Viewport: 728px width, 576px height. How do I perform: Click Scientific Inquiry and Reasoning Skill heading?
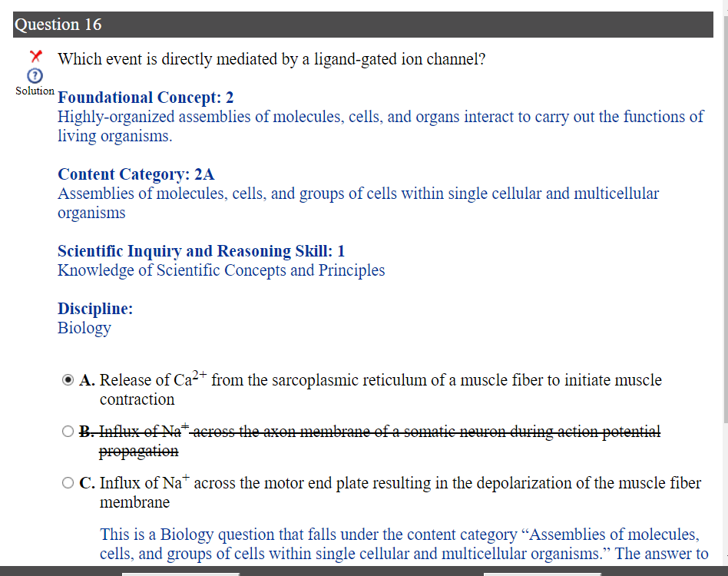click(x=201, y=251)
